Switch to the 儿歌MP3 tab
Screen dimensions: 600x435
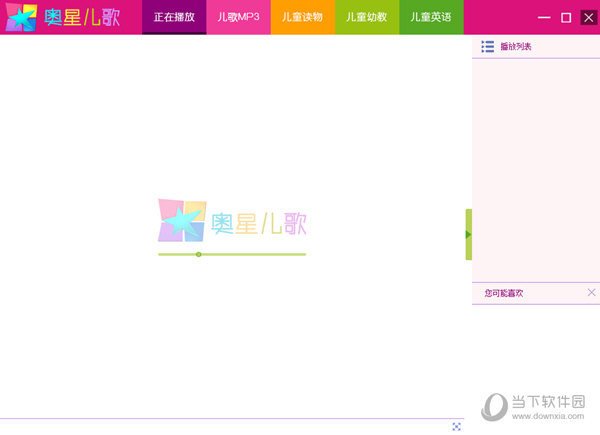238,17
